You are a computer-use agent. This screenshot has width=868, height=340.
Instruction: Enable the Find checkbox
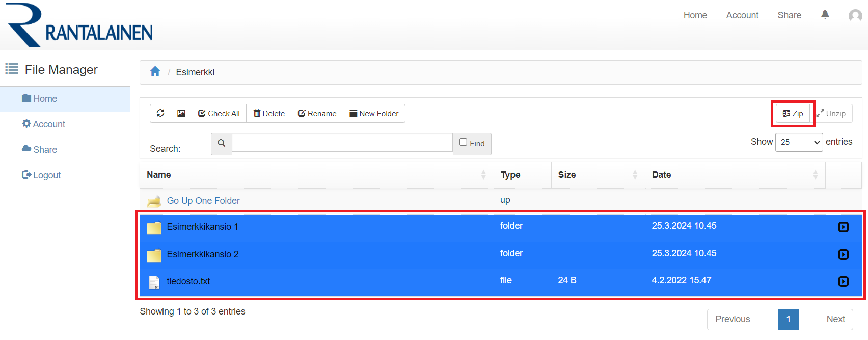pyautogui.click(x=463, y=142)
